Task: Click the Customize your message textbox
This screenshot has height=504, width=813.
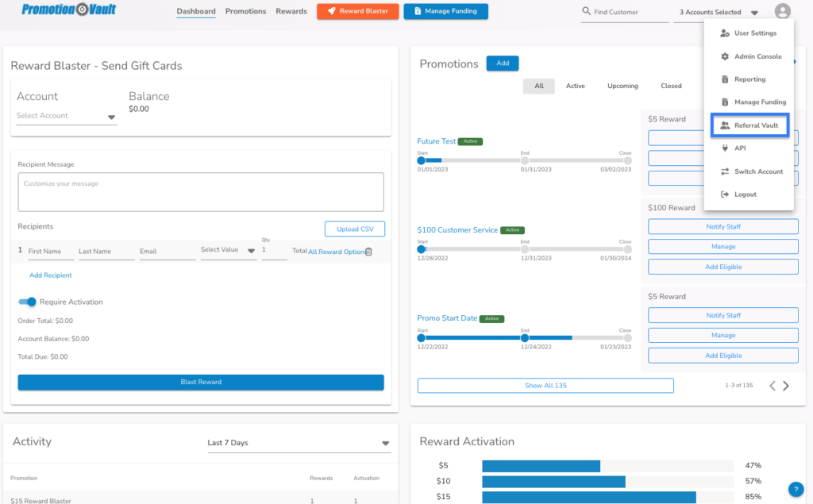Action: [x=201, y=192]
